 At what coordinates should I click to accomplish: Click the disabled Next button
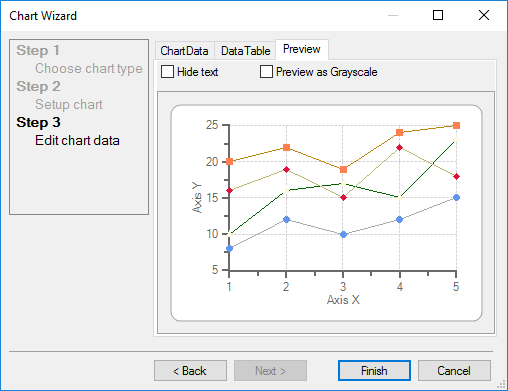pos(270,370)
